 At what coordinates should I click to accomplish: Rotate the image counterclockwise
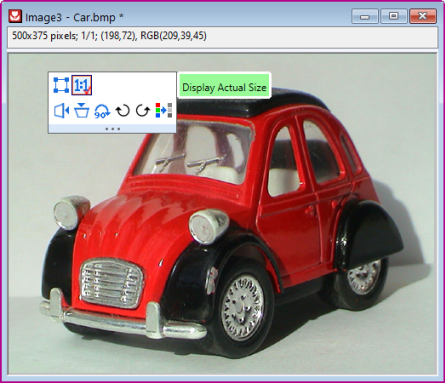[122, 111]
